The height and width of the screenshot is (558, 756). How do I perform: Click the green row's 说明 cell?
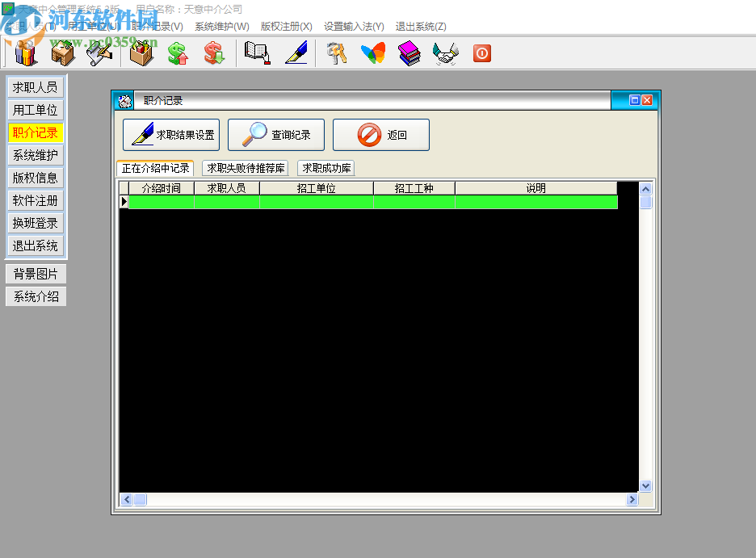(536, 203)
